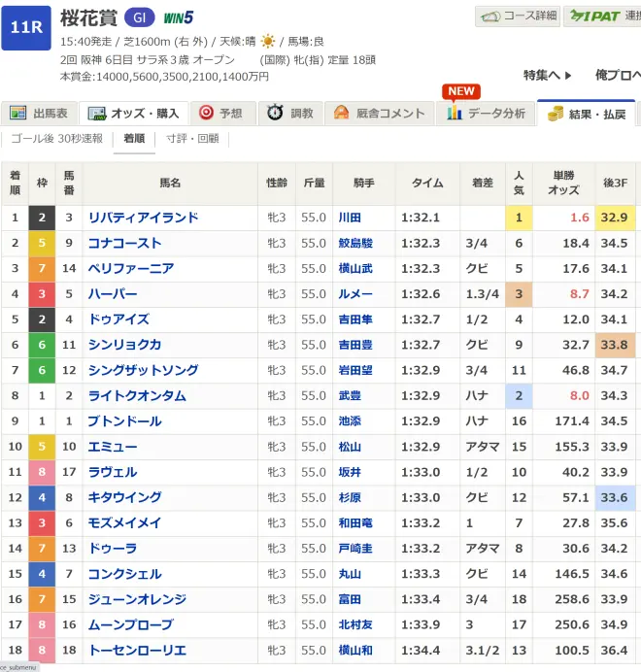Open jockey 川田 profile link
This screenshot has width=641, height=672.
pyautogui.click(x=349, y=218)
